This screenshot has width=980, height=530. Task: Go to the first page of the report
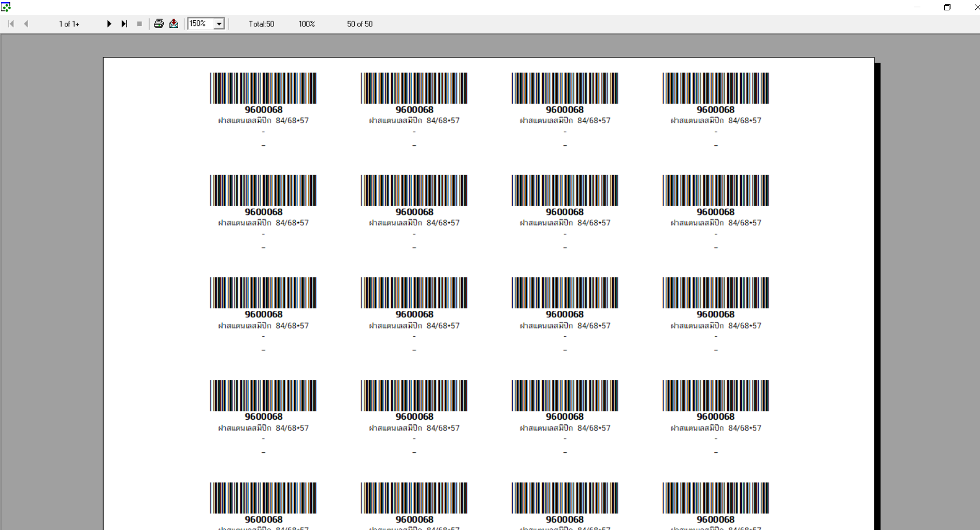[11, 24]
